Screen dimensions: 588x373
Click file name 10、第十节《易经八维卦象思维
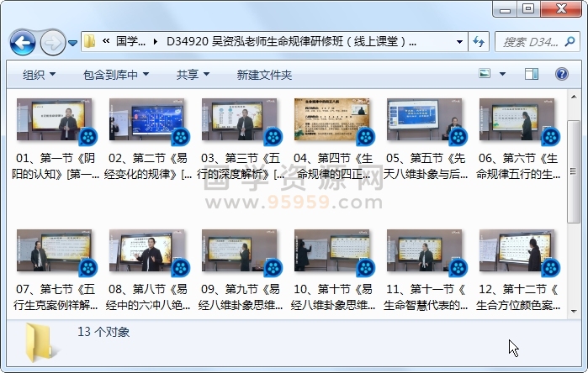[x=333, y=297]
